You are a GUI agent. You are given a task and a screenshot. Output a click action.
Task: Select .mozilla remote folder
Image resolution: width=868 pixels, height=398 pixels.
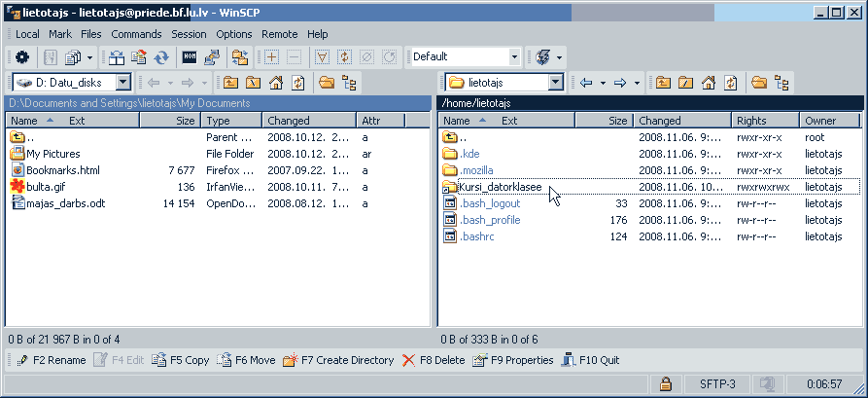pyautogui.click(x=476, y=170)
